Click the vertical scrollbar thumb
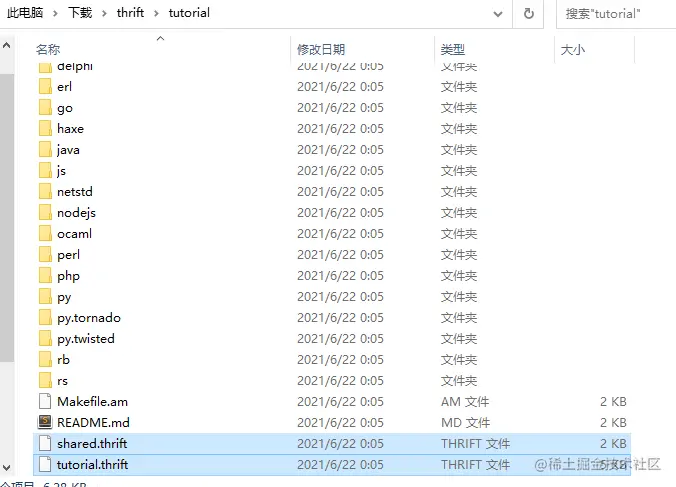The width and height of the screenshot is (676, 487). point(7,218)
